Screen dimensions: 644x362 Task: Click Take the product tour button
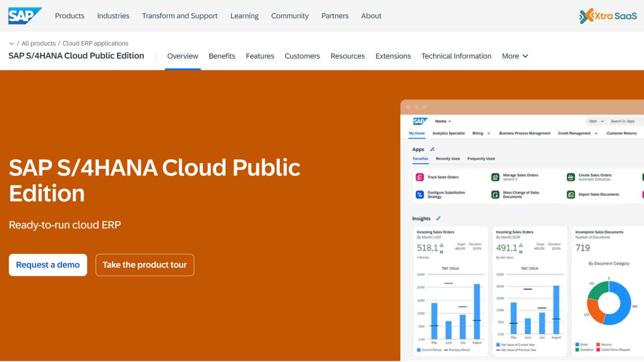(145, 265)
